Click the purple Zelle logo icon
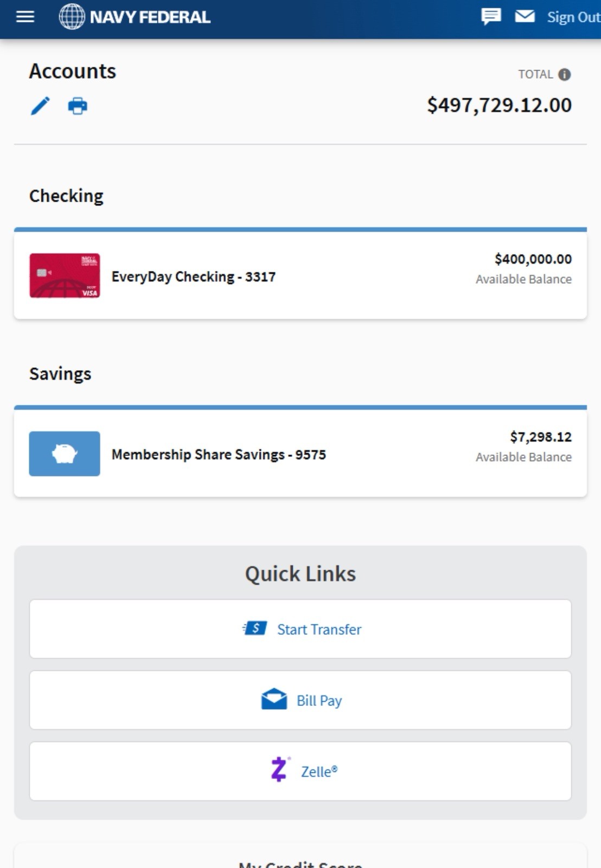The height and width of the screenshot is (868, 601). click(x=279, y=769)
